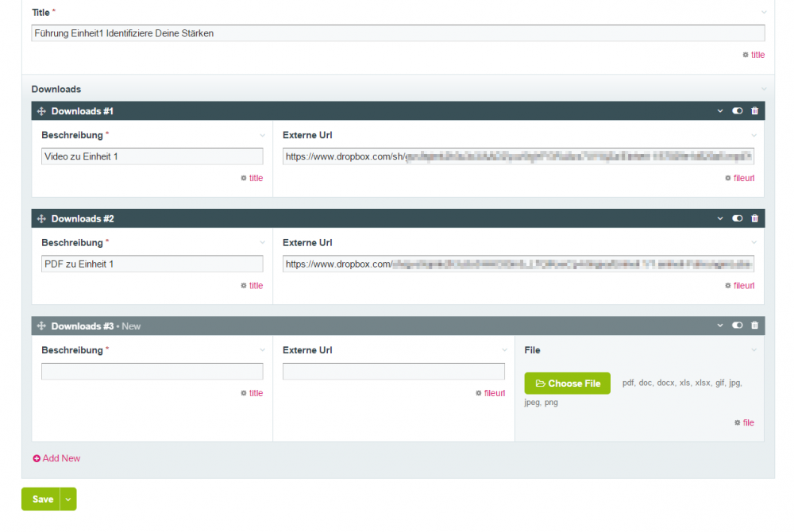Toggle Downloads #3 enabled switch
The height and width of the screenshot is (532, 794).
[x=737, y=326]
